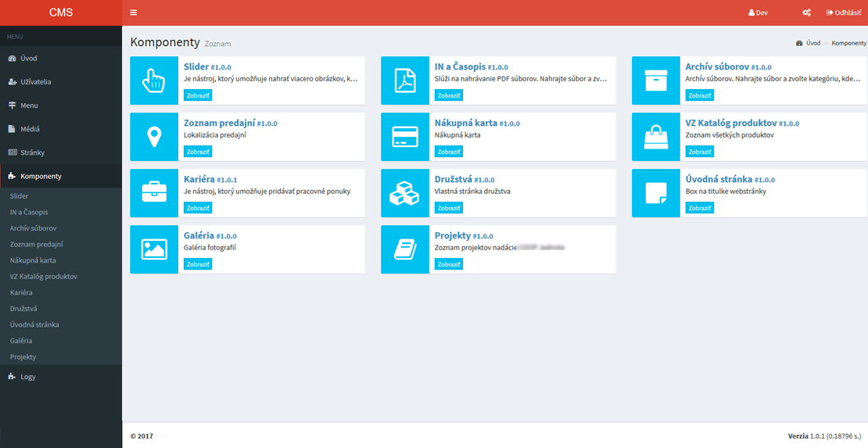Click the Komponenty breadcrumb entry
This screenshot has width=868, height=448.
849,43
